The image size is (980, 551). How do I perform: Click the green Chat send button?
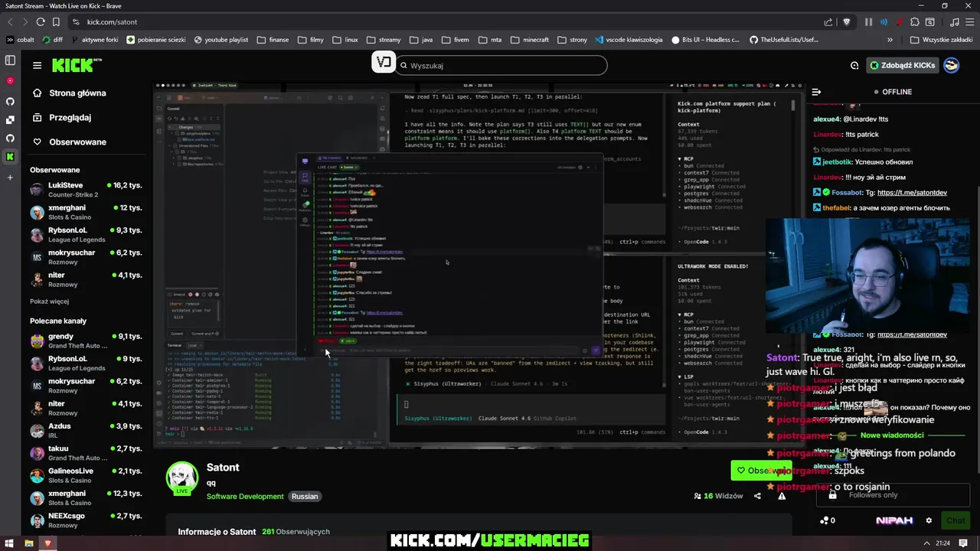coord(955,520)
